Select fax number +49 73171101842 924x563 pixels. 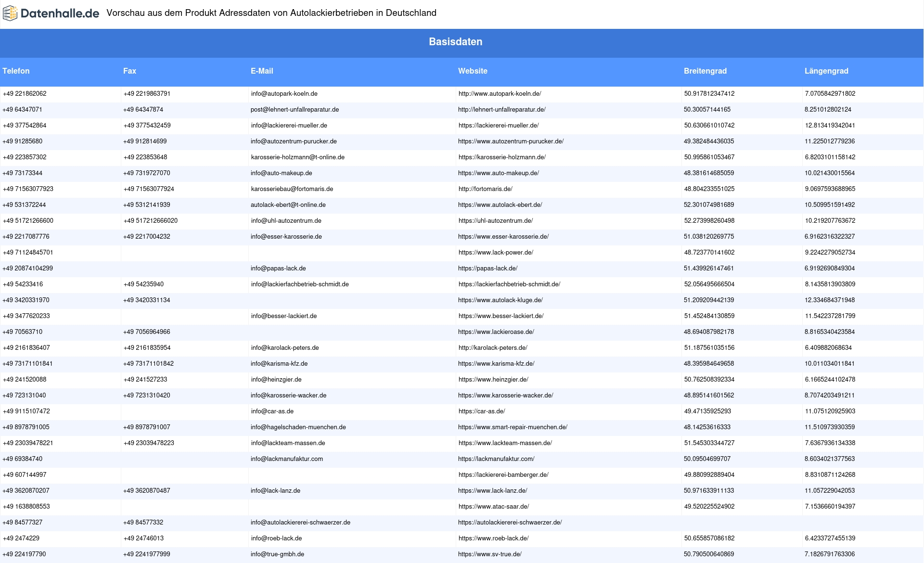click(148, 364)
